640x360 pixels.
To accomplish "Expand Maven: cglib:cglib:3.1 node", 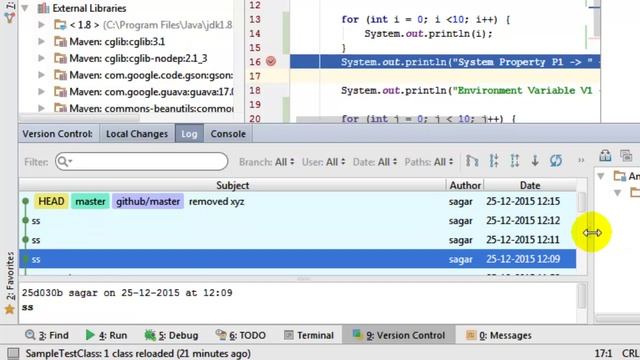I will [x=41, y=41].
